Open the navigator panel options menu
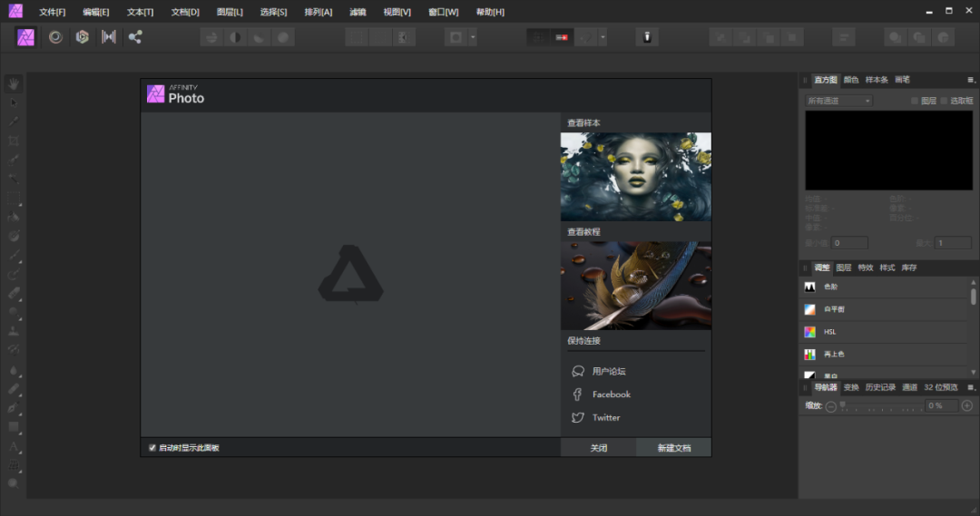The height and width of the screenshot is (516, 980). point(971,387)
